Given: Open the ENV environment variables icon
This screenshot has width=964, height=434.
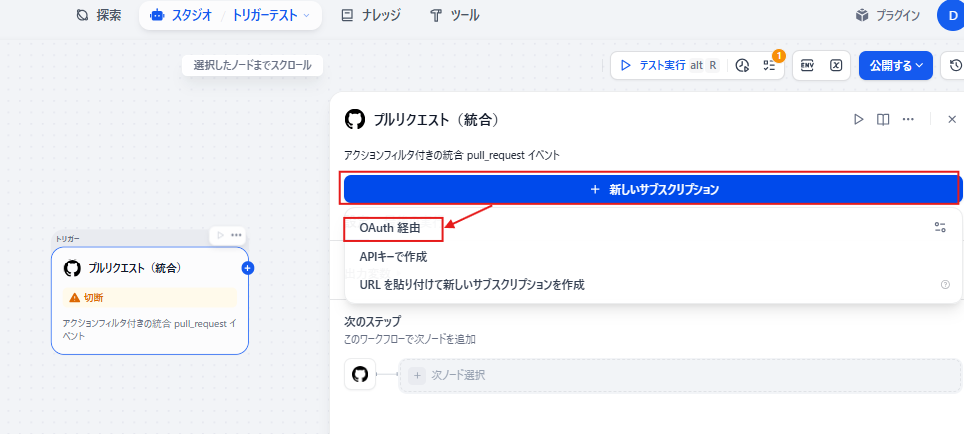Looking at the screenshot, I should 807,65.
